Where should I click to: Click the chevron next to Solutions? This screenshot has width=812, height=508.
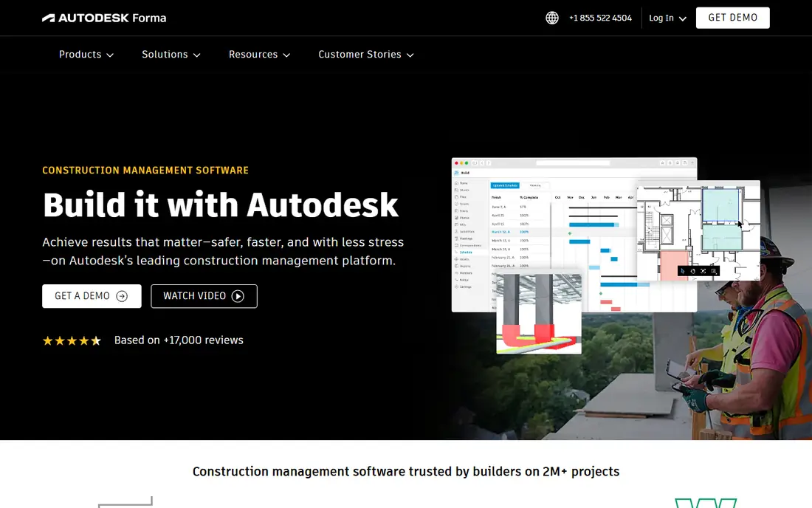click(197, 55)
